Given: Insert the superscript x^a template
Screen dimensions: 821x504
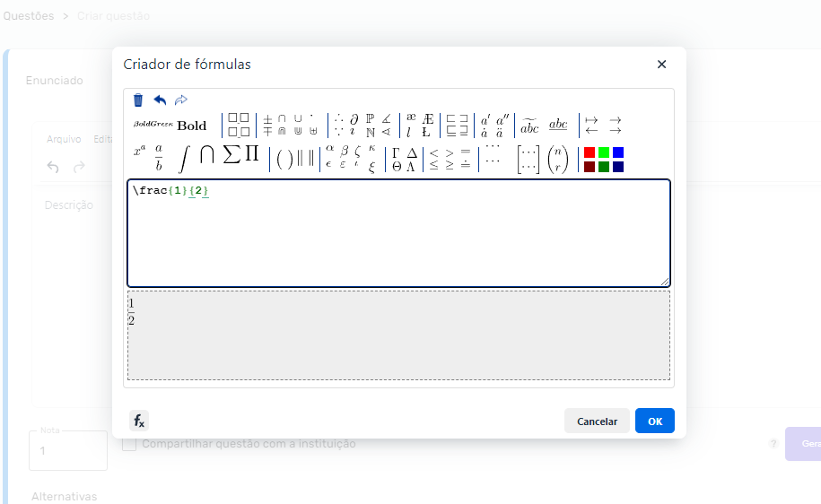Looking at the screenshot, I should point(139,152).
